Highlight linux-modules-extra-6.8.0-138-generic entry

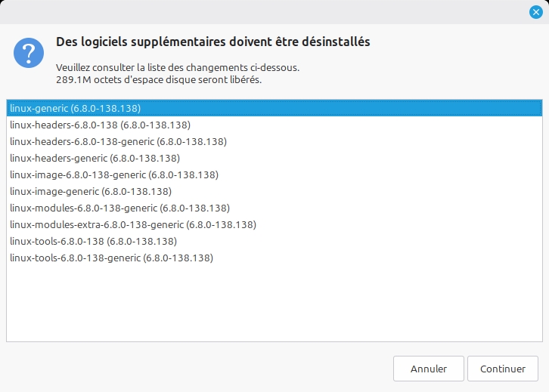[274, 224]
